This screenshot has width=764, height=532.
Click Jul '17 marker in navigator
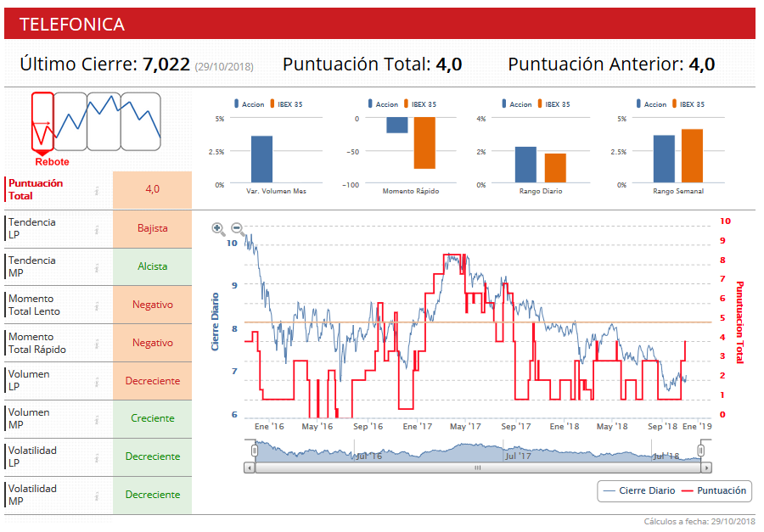(x=519, y=456)
